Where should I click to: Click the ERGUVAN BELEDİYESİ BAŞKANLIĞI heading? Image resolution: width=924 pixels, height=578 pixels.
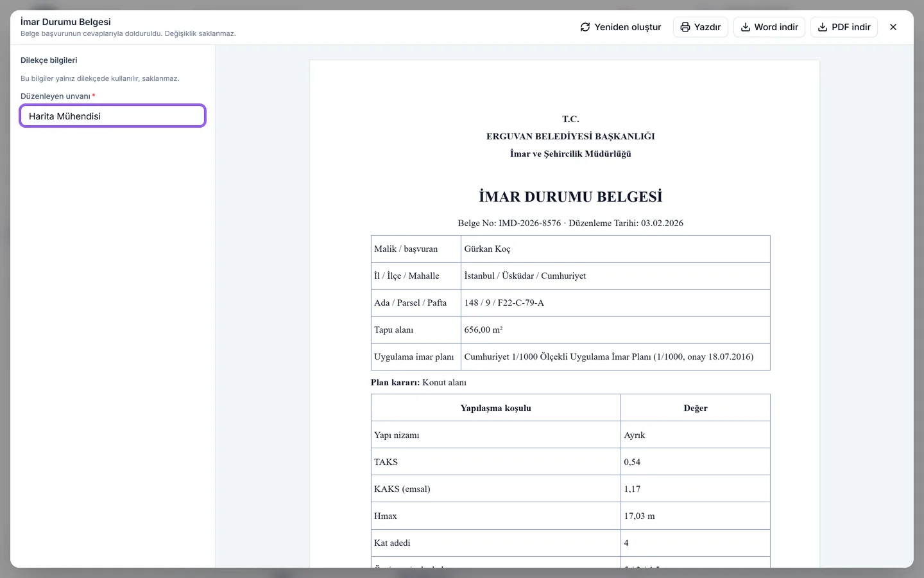[x=570, y=136]
